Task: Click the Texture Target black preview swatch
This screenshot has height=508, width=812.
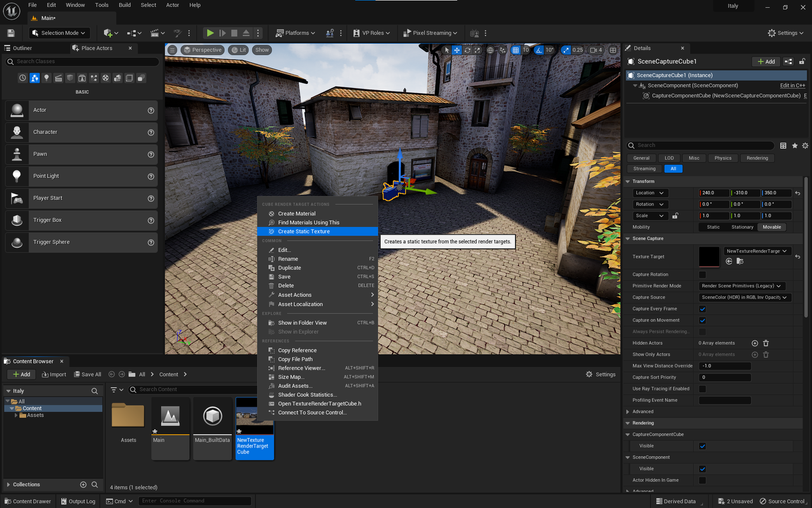Action: point(708,256)
